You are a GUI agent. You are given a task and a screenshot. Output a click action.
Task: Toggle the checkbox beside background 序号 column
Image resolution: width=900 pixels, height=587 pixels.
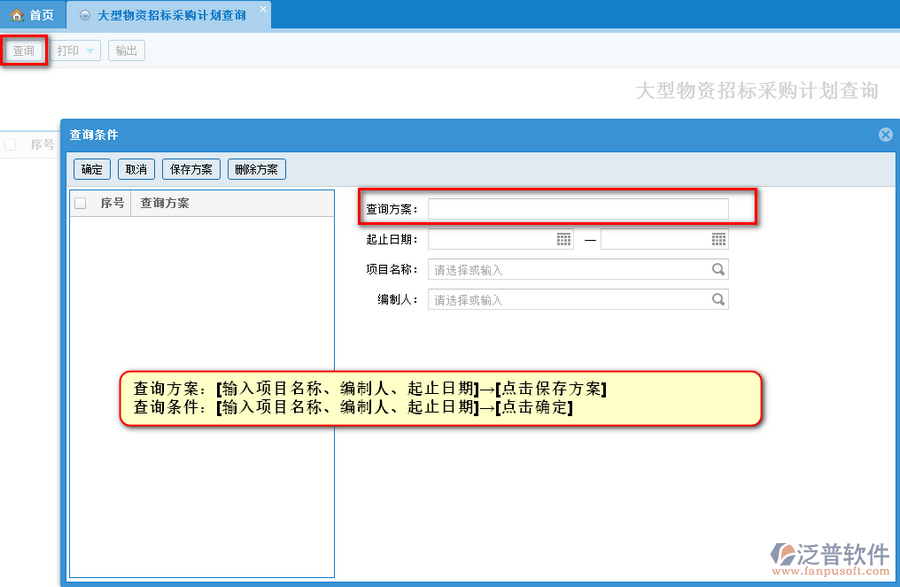pos(11,145)
